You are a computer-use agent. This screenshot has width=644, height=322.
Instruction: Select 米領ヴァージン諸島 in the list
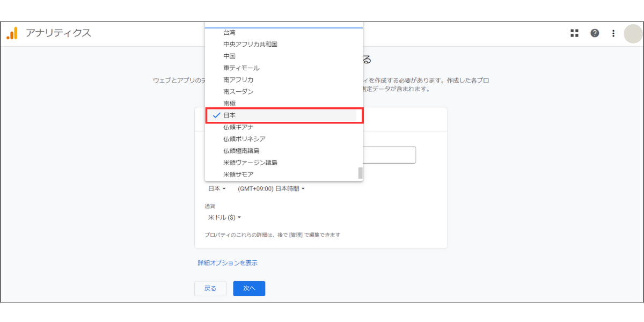pyautogui.click(x=284, y=163)
